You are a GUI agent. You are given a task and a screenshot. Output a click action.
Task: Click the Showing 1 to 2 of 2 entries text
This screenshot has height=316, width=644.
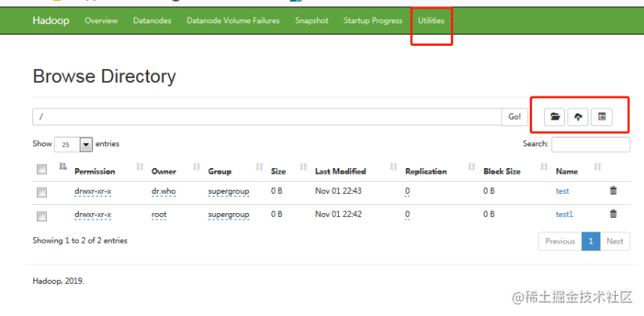coord(80,241)
